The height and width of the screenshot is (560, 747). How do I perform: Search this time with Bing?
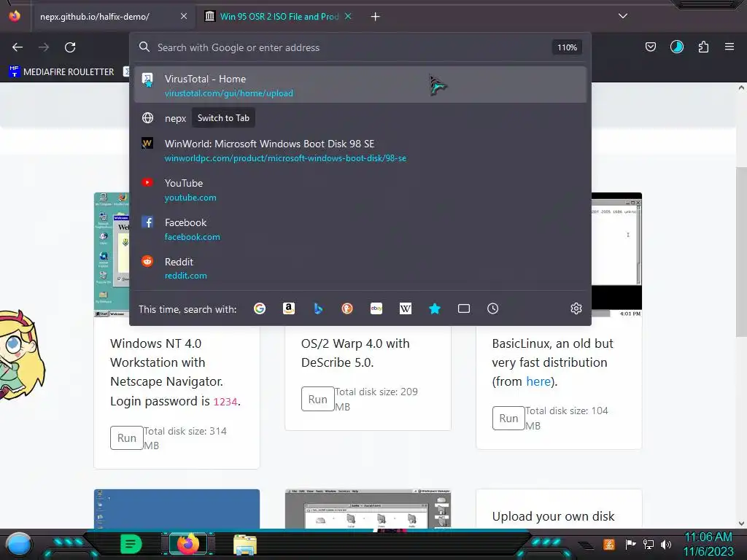318,308
